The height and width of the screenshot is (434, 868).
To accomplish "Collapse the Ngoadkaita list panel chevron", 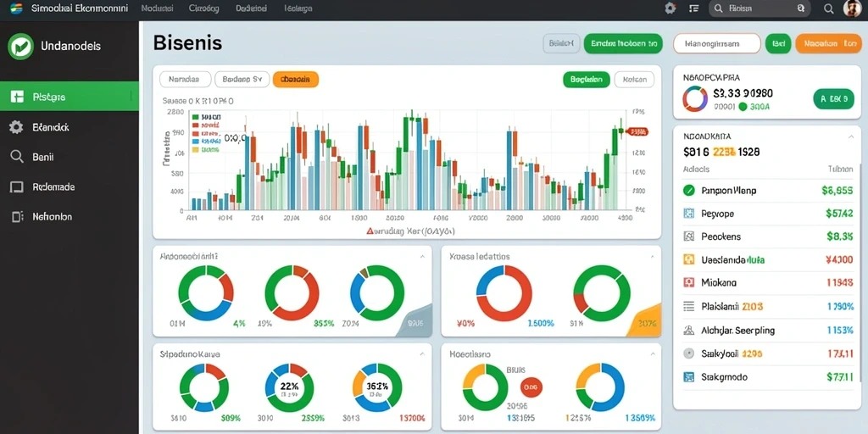I will pos(851,136).
